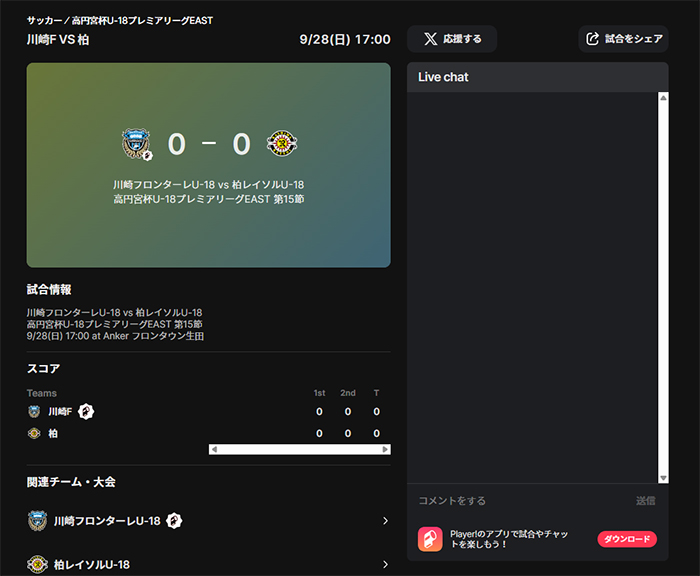Click the score table's right scroll arrow
The height and width of the screenshot is (576, 700).
click(x=385, y=449)
